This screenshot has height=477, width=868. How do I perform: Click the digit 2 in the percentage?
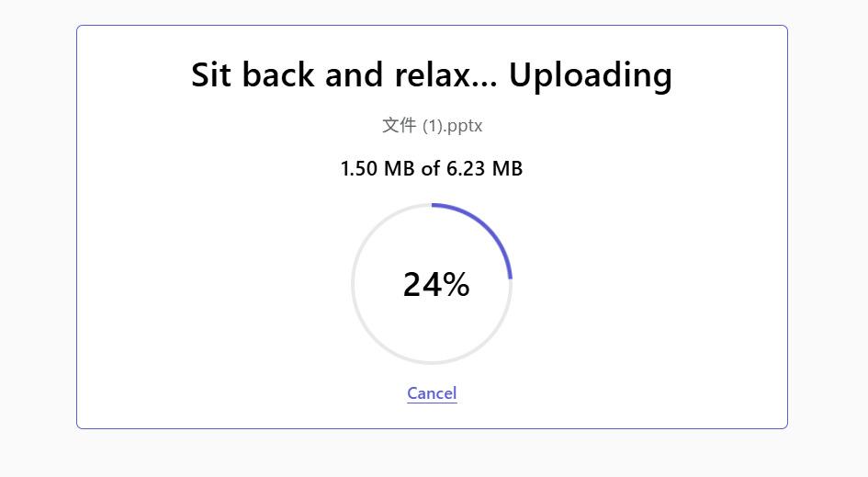[412, 285]
